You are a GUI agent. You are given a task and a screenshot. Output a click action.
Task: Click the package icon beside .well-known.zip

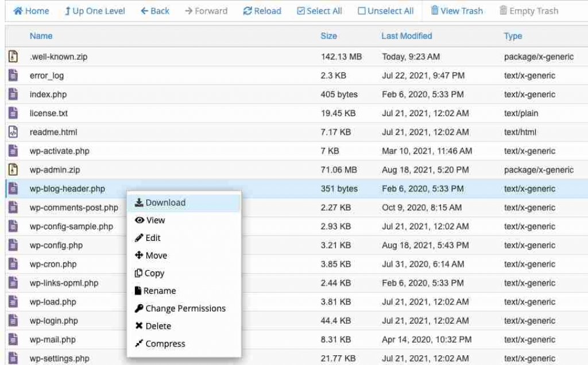click(x=13, y=56)
